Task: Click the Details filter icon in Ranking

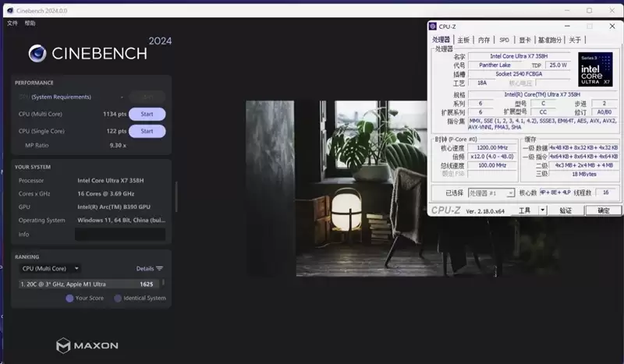Action: pos(160,268)
